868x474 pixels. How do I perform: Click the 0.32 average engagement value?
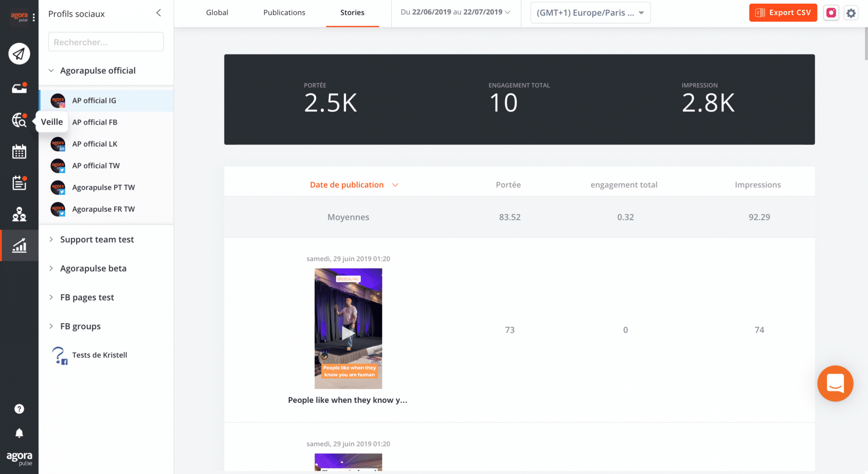tap(625, 217)
